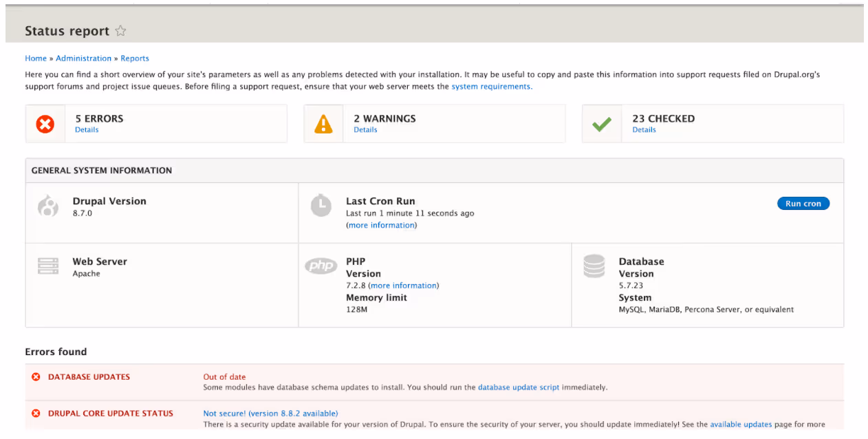Open the available updates page link
This screenshot has height=439, width=868.
click(x=741, y=425)
